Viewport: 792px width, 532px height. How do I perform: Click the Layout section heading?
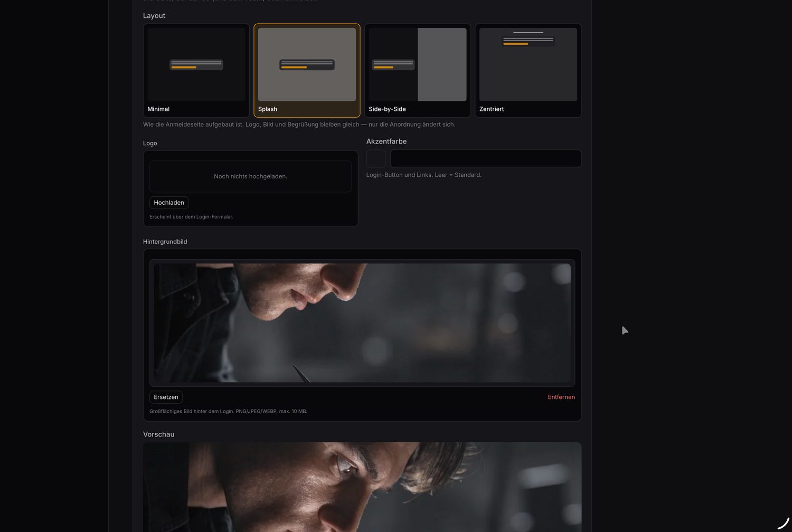pos(154,16)
